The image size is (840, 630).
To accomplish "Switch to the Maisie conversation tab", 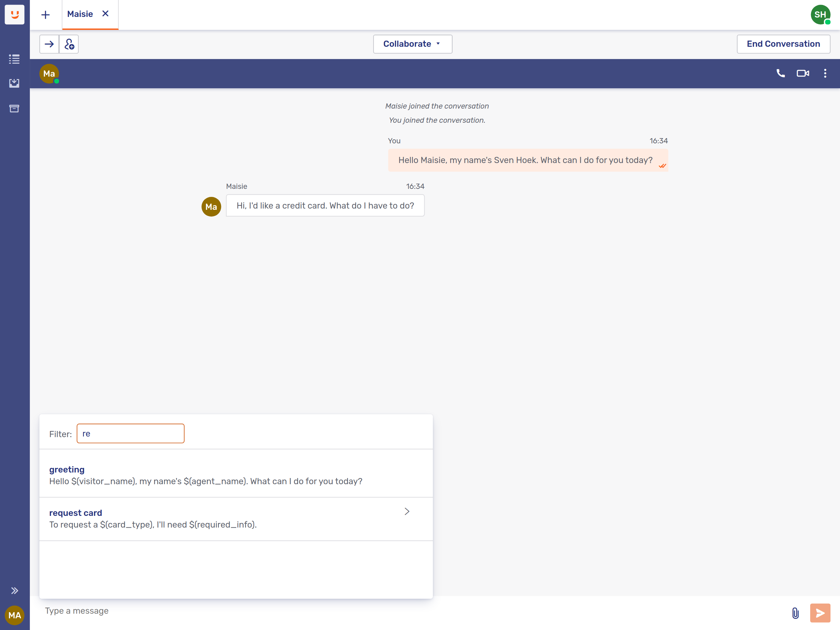I will (80, 14).
